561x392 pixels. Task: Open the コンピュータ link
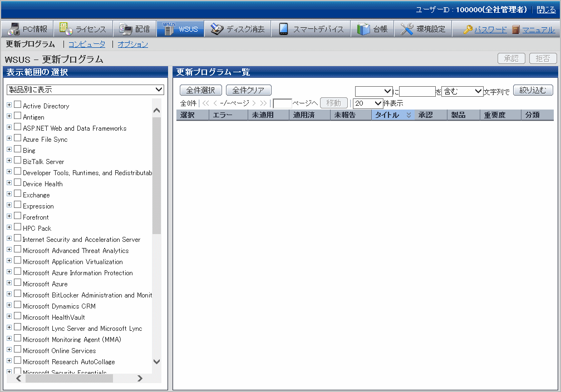[87, 44]
